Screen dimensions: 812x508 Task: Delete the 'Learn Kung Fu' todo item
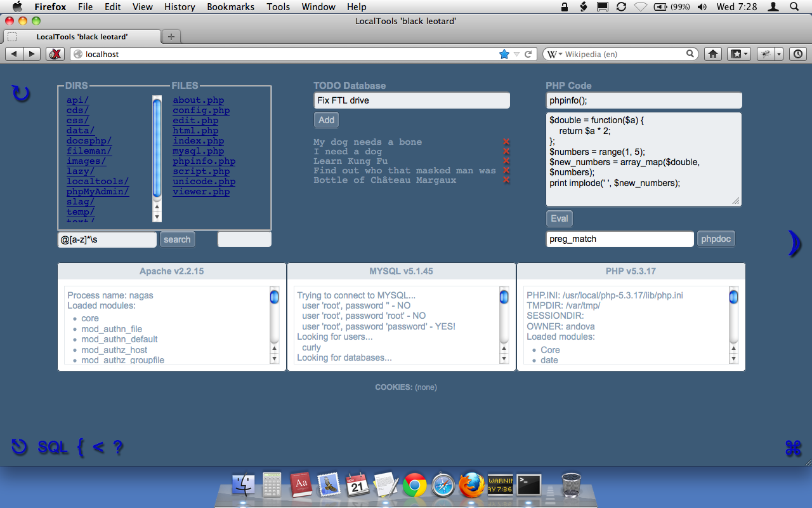click(x=506, y=161)
